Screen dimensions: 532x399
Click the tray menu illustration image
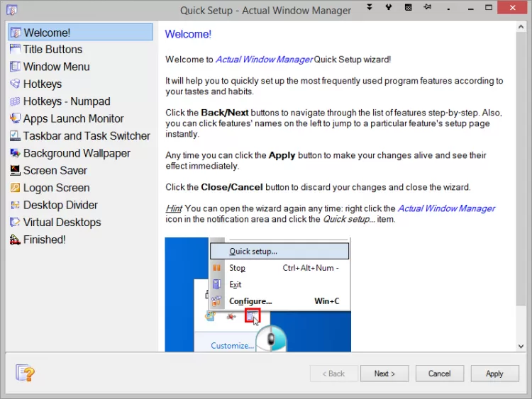point(258,294)
